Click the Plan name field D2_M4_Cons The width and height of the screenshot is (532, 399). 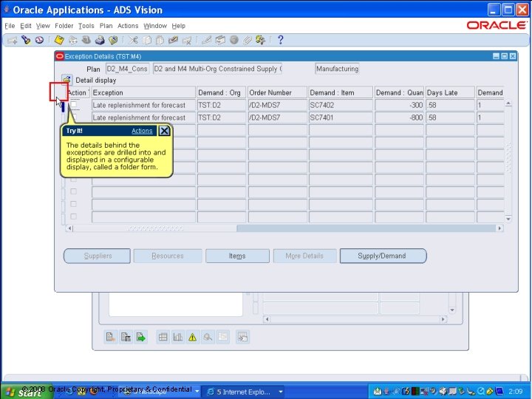(127, 69)
